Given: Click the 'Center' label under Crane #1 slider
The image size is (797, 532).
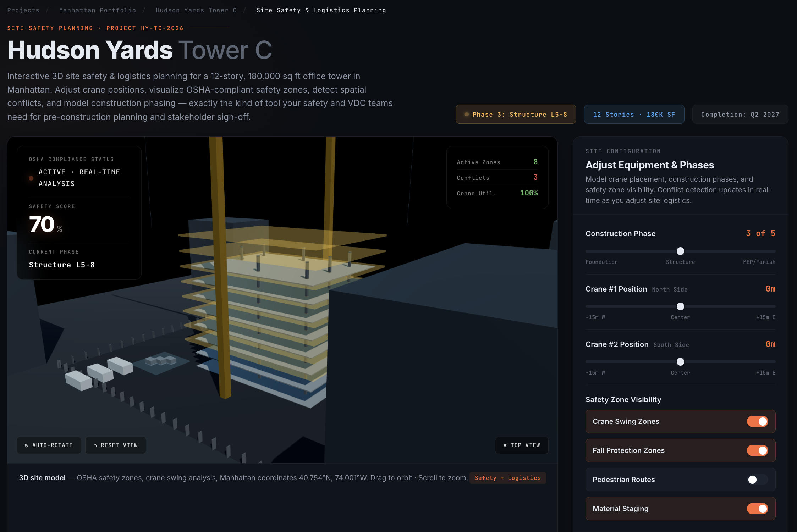Looking at the screenshot, I should 680,317.
